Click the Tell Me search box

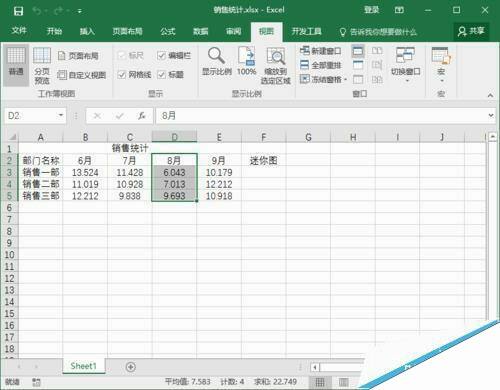[x=378, y=32]
